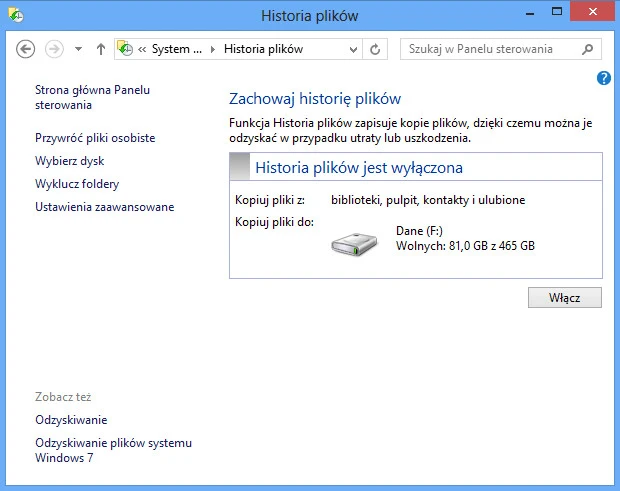Click the Dane (F:) drive icon
Viewport: 620px width, 491px height.
(354, 244)
